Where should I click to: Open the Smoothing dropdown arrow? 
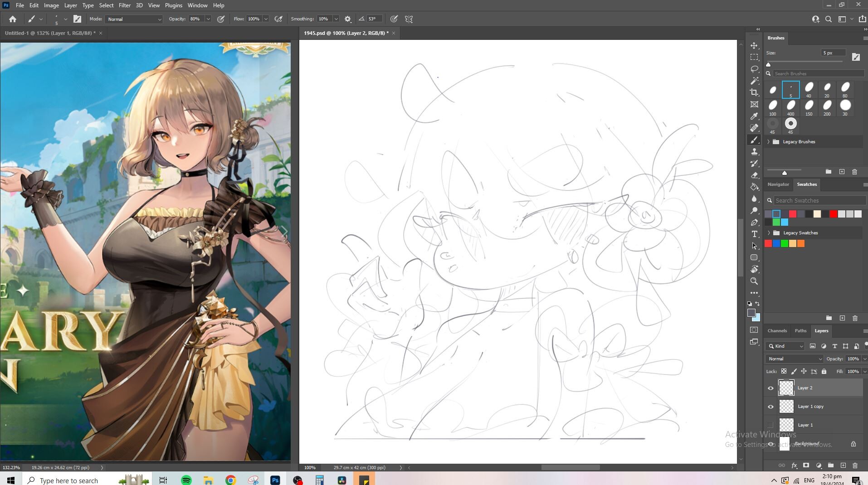pyautogui.click(x=336, y=19)
